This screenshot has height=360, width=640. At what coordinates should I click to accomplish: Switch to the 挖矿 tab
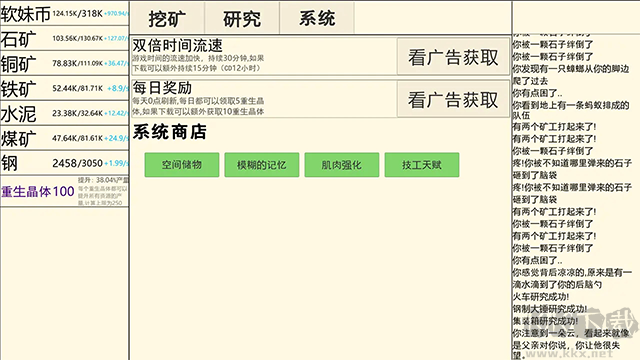pos(167,18)
